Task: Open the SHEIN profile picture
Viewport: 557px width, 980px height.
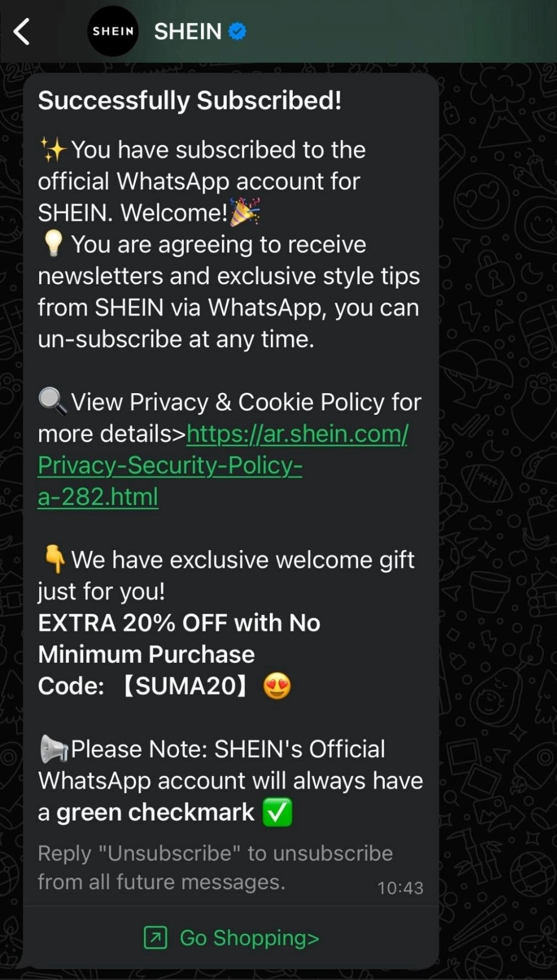Action: point(113,31)
